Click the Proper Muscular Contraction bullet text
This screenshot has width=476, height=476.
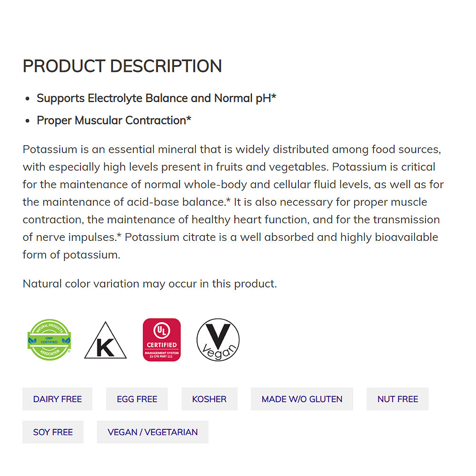[114, 120]
